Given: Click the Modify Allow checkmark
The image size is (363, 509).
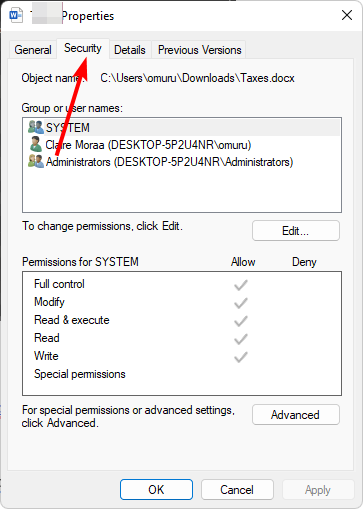Looking at the screenshot, I should pos(241,303).
